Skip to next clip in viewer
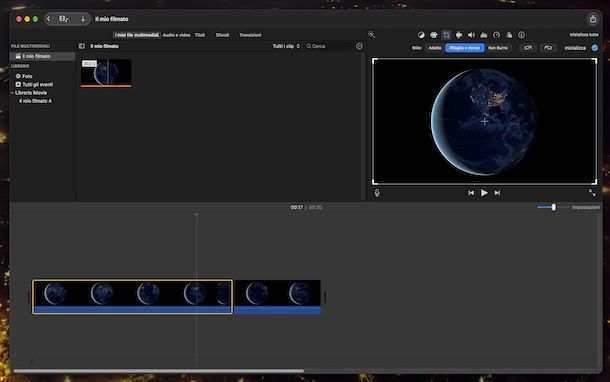Image resolution: width=610 pixels, height=382 pixels. [x=497, y=193]
